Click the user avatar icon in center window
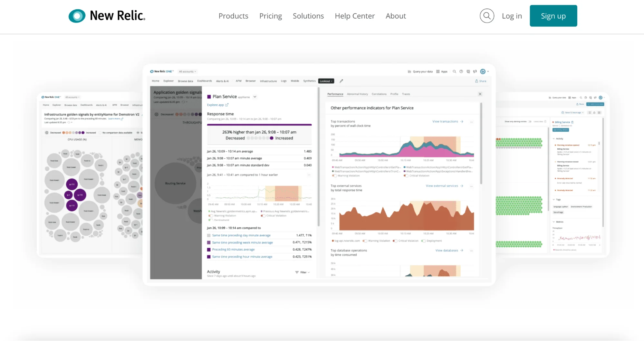This screenshot has height=341, width=644. coord(483,71)
